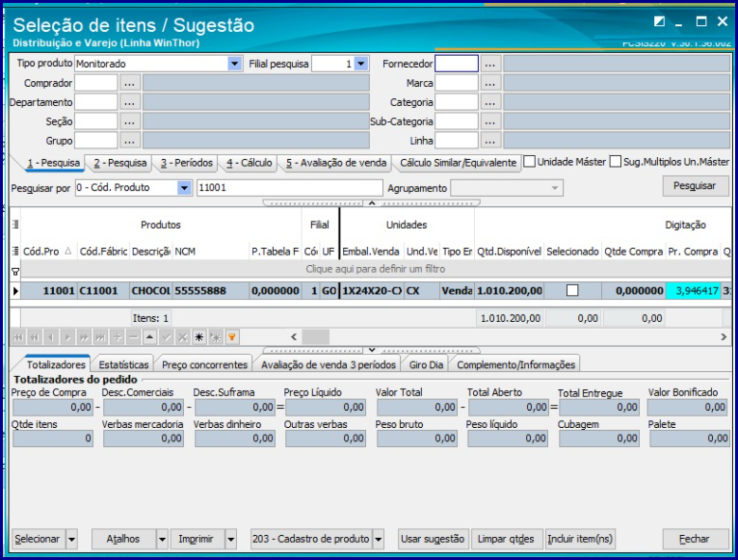Open Filial pesquisa dropdown
This screenshot has height=560, width=738.
point(361,64)
